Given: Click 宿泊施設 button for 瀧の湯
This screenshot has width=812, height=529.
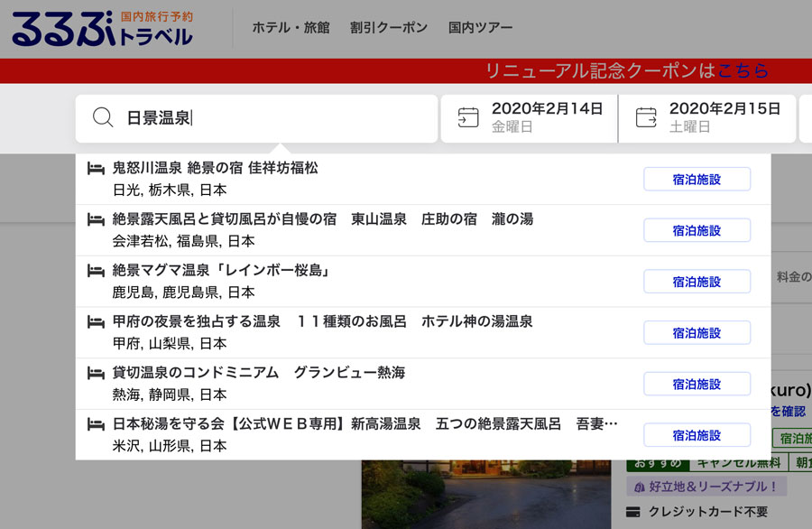Looking at the screenshot, I should (697, 230).
